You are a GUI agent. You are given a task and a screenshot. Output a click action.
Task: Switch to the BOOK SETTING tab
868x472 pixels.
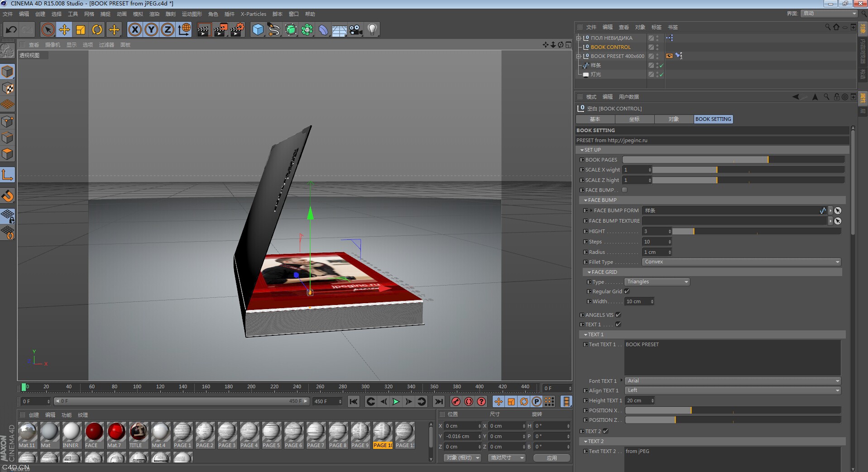pos(714,119)
